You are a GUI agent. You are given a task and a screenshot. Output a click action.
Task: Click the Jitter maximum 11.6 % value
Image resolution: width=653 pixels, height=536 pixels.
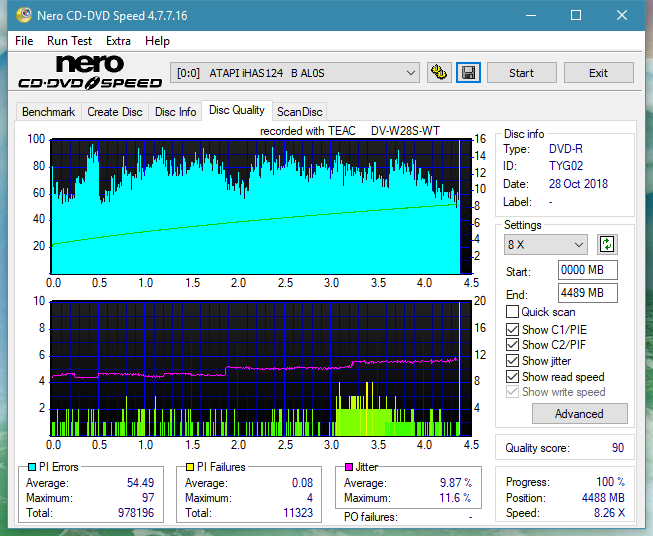[x=455, y=498]
